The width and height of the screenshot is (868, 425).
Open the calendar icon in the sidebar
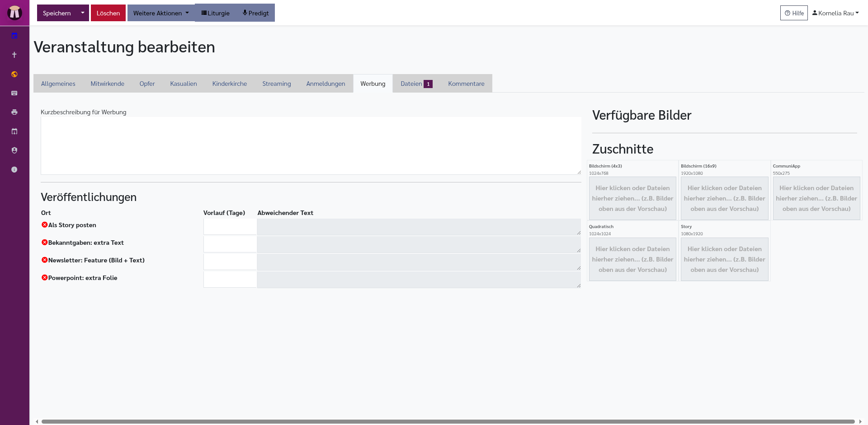point(14,36)
